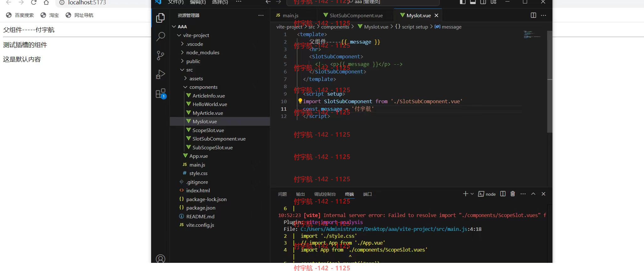Switch to the SlotSubComponent.vue editor tab
The height and width of the screenshot is (271, 644).
tap(355, 15)
